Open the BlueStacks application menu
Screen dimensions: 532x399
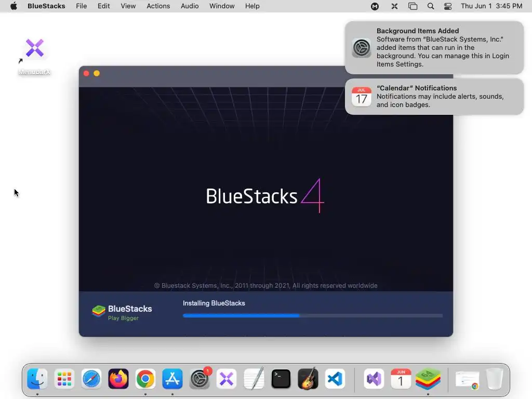46,6
